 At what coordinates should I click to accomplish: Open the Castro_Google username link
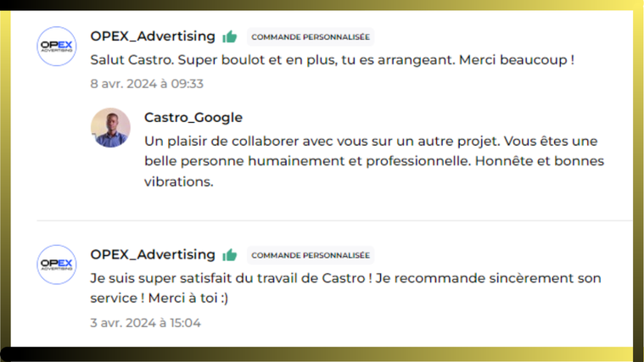click(x=193, y=117)
